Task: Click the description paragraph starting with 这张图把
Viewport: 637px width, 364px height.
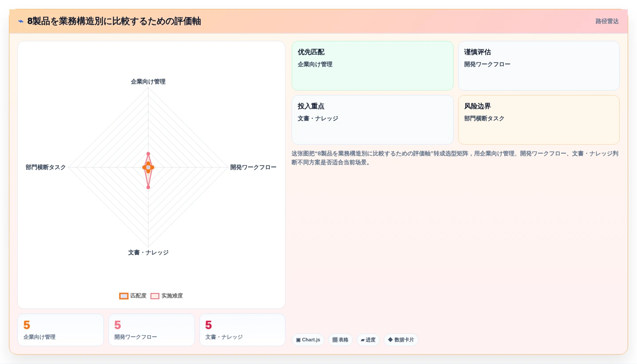Action: click(x=455, y=158)
